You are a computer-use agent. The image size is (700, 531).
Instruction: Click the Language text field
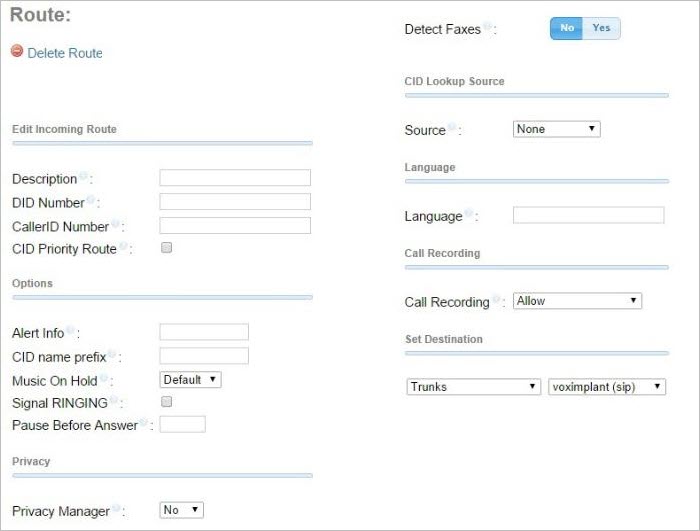point(588,215)
